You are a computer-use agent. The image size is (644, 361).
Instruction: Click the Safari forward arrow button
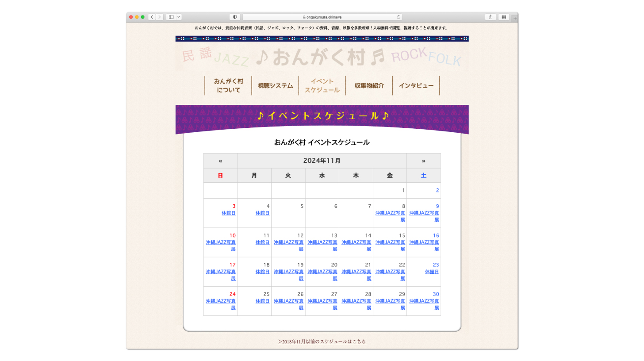[x=160, y=17]
